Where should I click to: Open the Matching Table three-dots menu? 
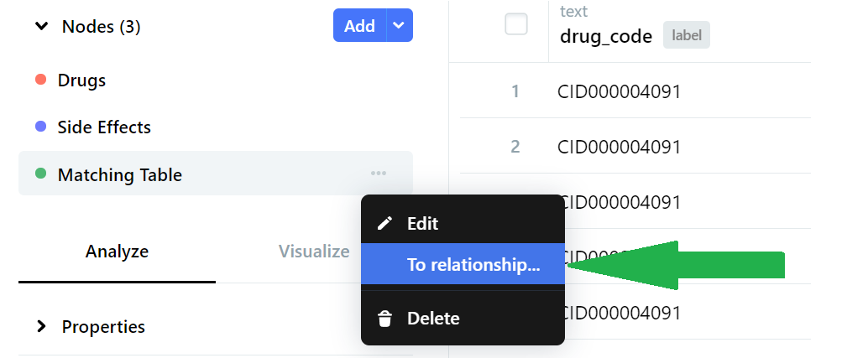coord(379,174)
